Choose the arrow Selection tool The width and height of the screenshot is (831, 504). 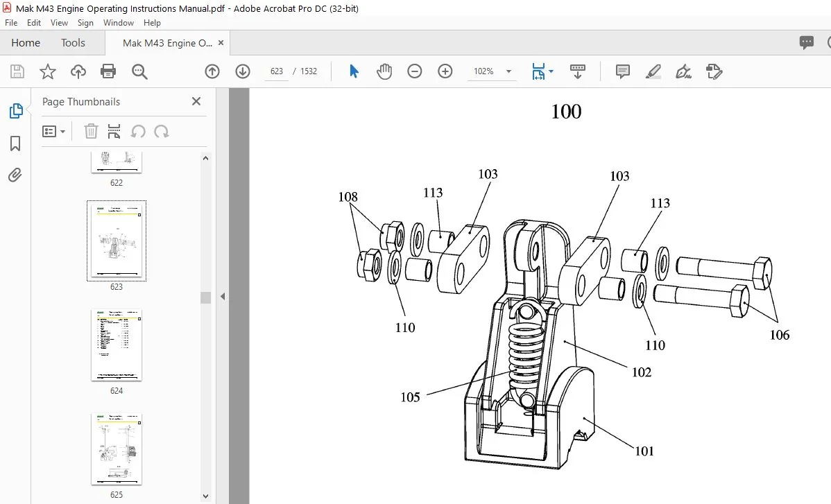click(x=354, y=71)
